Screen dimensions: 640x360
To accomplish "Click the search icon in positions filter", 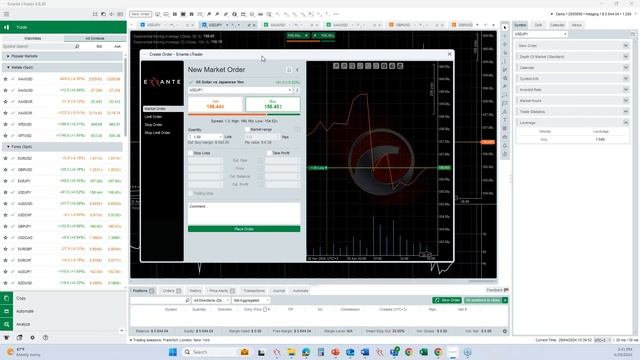I will tap(187, 300).
